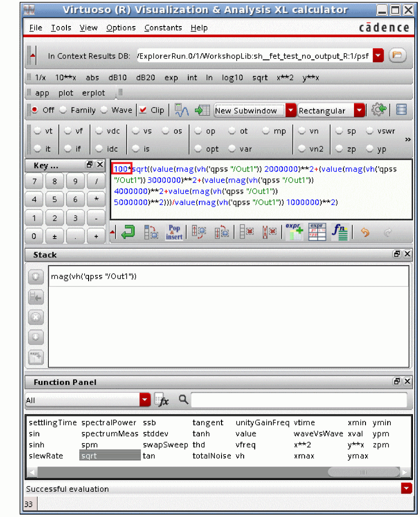Image resolution: width=420 pixels, height=517 pixels.
Task: Click the Pop & insert icon
Action: pyautogui.click(x=174, y=232)
